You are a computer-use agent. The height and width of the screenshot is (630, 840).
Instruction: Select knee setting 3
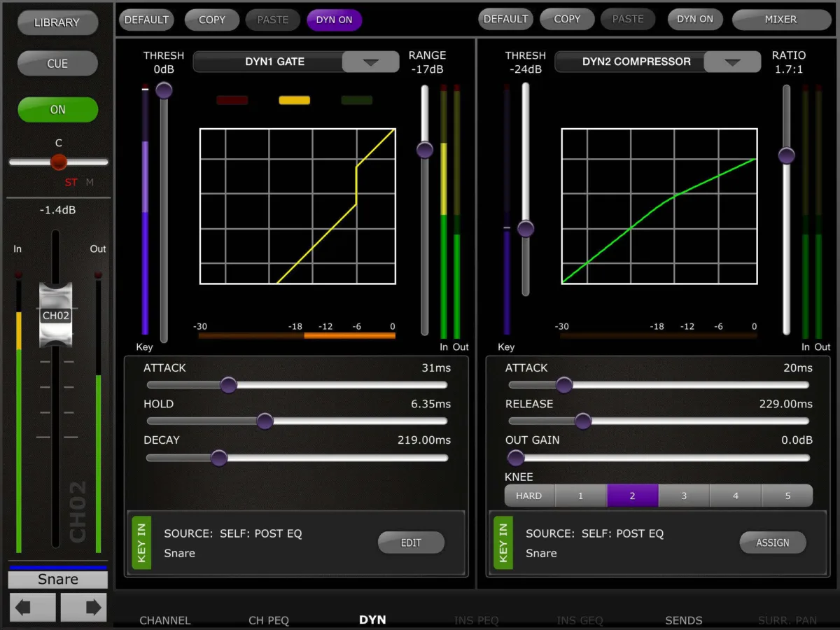684,496
